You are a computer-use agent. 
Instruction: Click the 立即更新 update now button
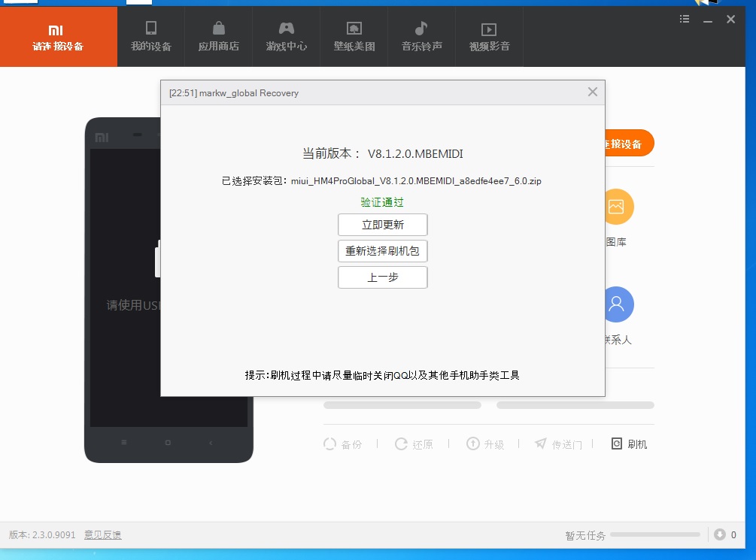(x=382, y=225)
